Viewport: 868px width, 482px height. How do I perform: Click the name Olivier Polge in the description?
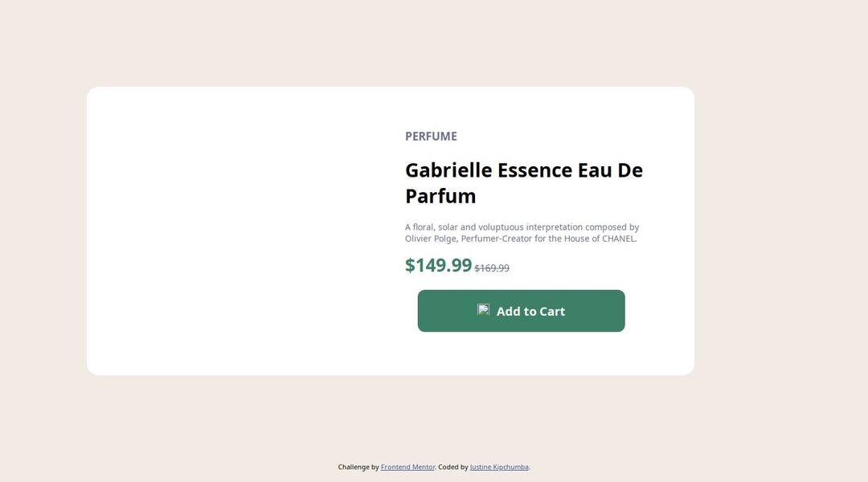431,239
